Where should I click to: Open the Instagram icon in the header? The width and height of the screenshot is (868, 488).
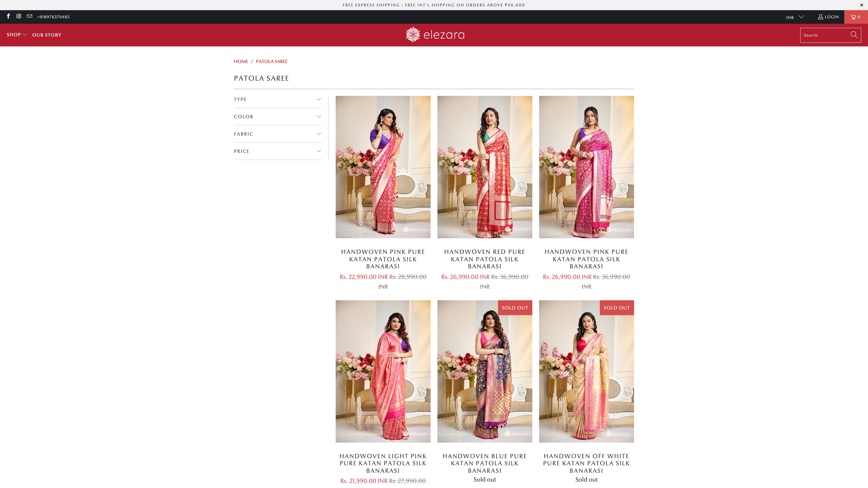point(18,16)
